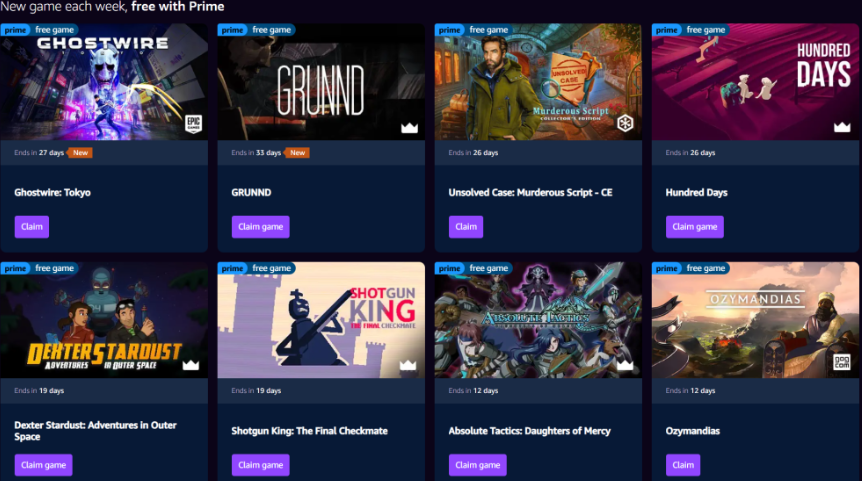
Task: Click the crown icon on Absolute Tactics
Action: [x=625, y=365]
